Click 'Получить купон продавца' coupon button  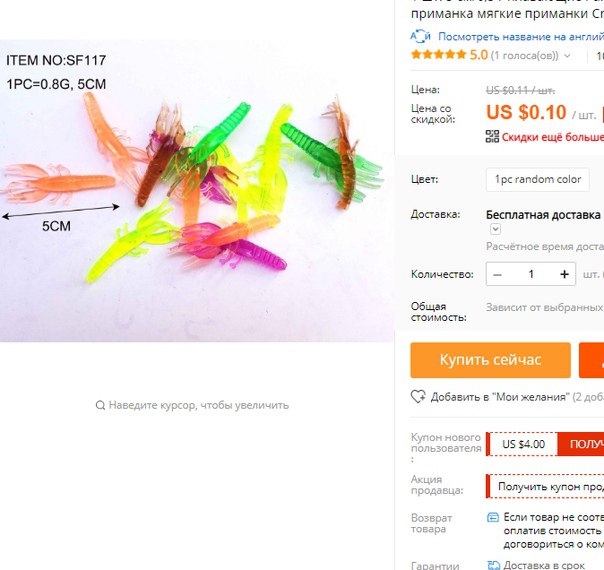[x=545, y=486]
